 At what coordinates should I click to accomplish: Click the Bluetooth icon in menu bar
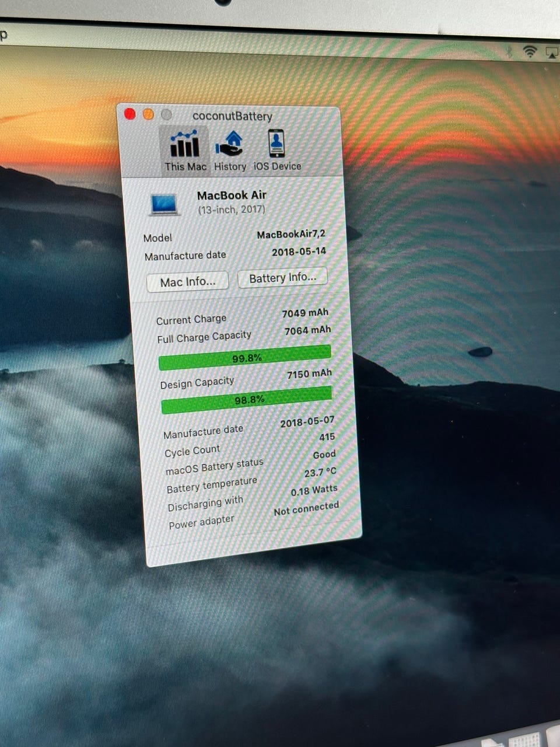click(x=509, y=52)
